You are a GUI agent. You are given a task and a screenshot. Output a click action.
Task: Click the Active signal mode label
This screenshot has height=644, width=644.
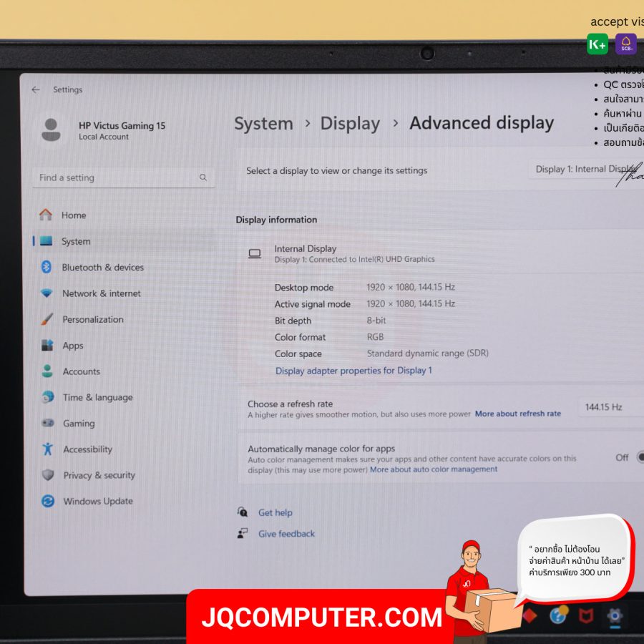point(312,304)
